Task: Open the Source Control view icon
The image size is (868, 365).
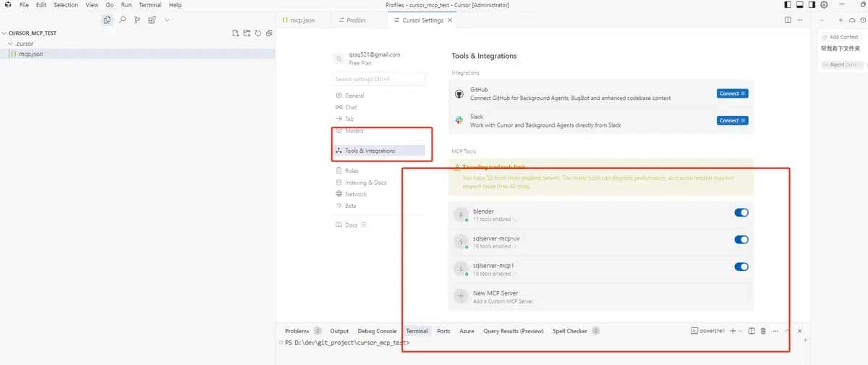Action: point(137,20)
